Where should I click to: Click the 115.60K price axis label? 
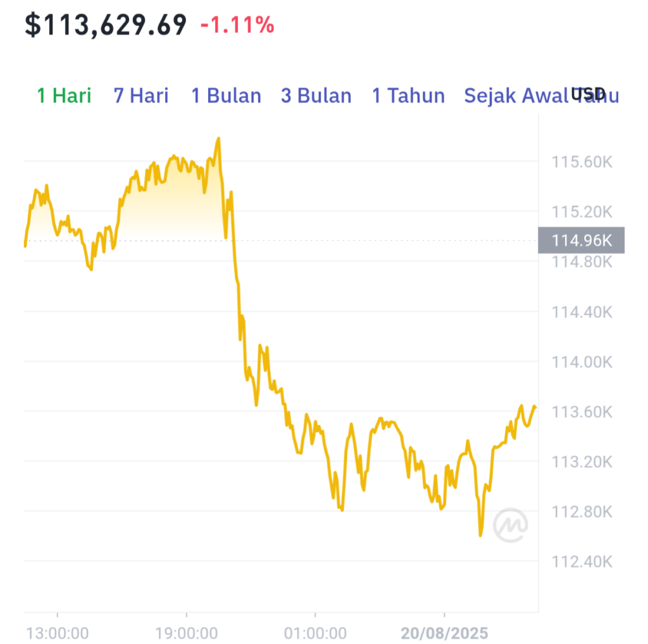[x=582, y=162]
